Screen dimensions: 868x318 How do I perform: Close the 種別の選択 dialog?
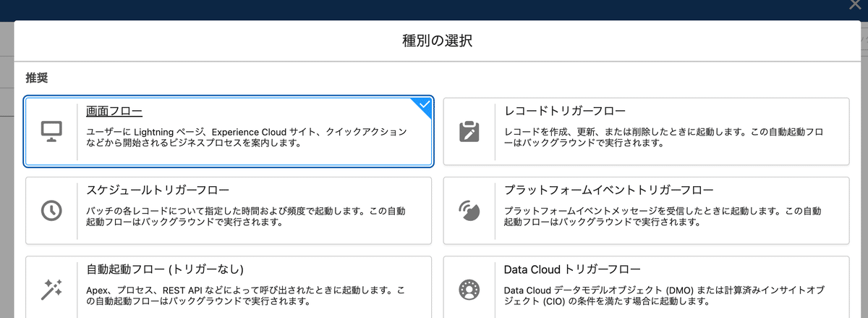[856, 5]
